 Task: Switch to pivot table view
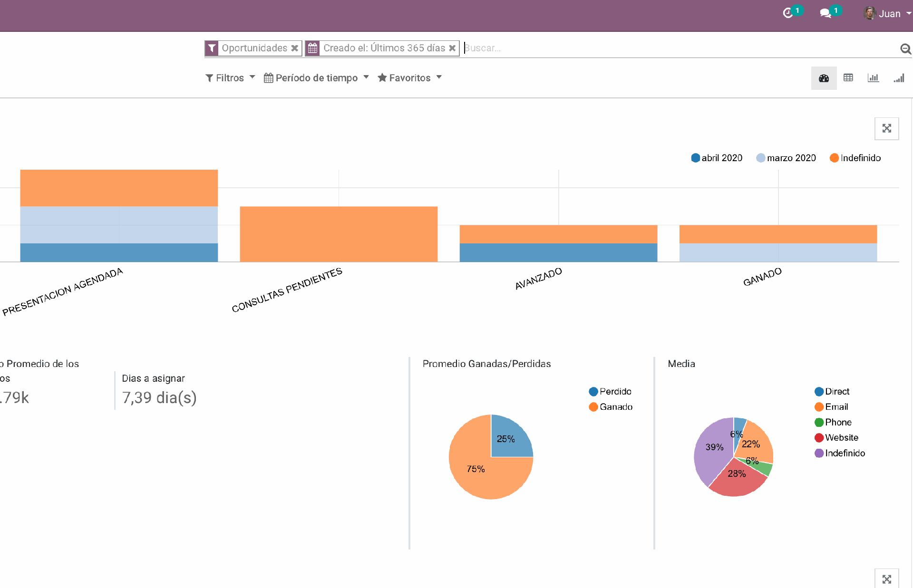[848, 78]
